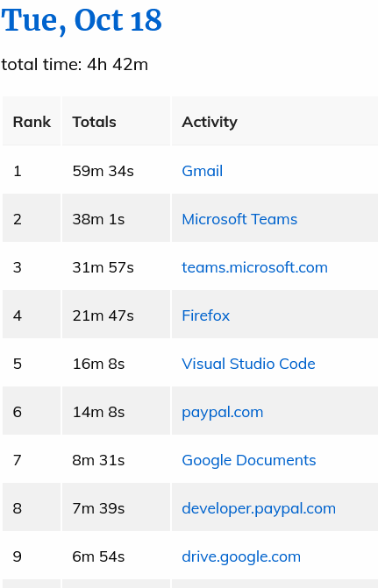Click the Totals column header
The height and width of the screenshot is (588, 378).
tap(116, 122)
